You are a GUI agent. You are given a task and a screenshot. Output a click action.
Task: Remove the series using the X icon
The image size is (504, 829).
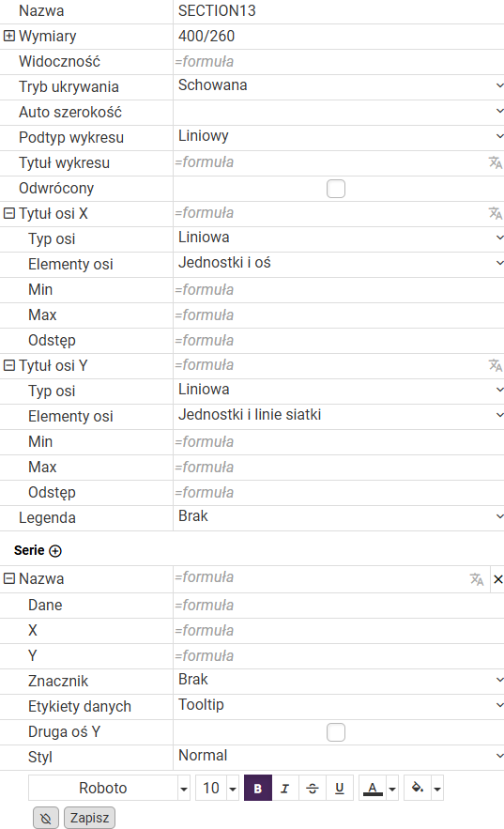497,579
